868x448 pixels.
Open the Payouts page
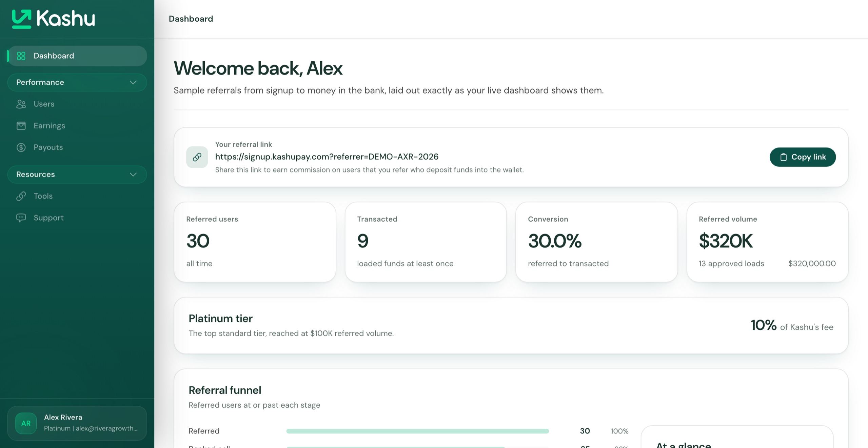77,147
